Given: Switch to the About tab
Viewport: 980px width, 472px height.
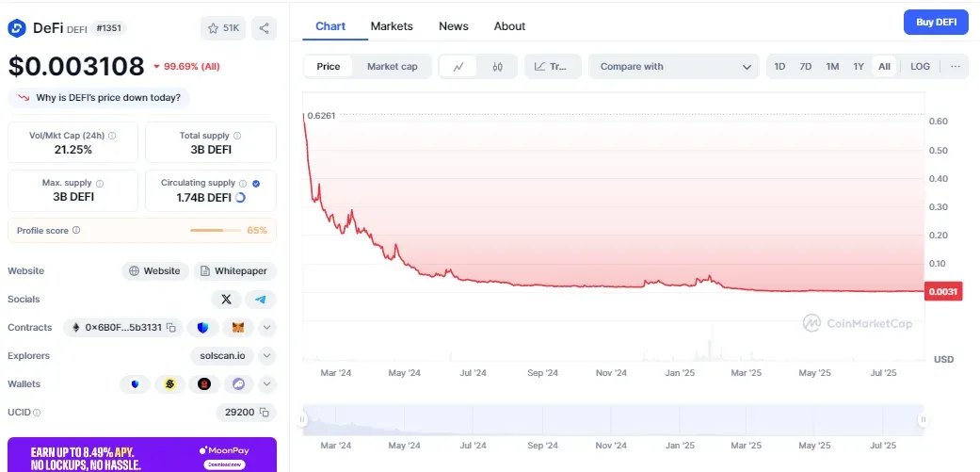Looking at the screenshot, I should [509, 26].
